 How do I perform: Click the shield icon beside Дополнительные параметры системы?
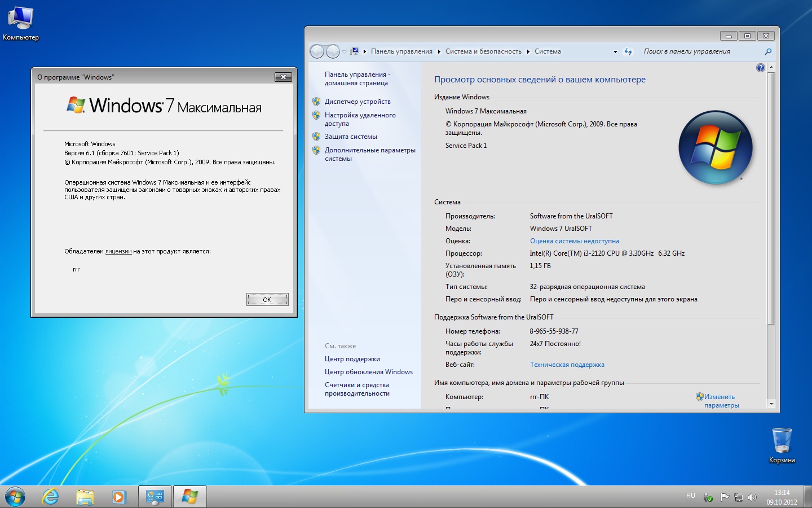click(316, 150)
